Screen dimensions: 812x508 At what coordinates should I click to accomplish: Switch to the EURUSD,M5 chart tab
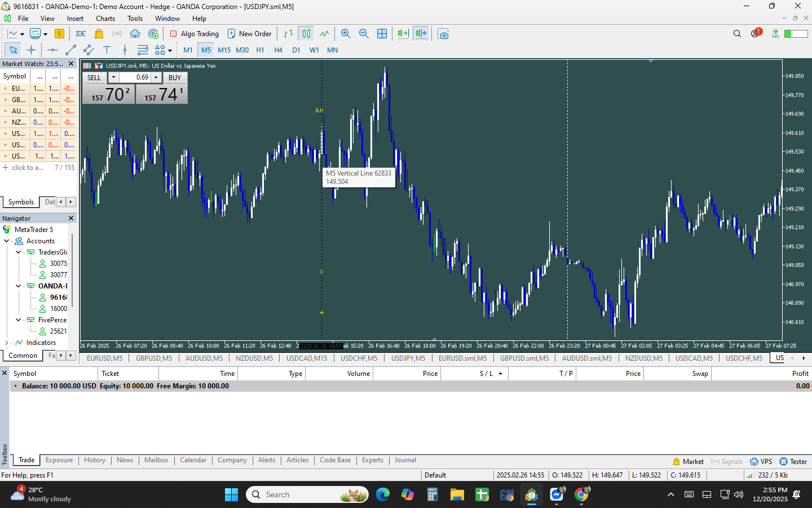104,358
